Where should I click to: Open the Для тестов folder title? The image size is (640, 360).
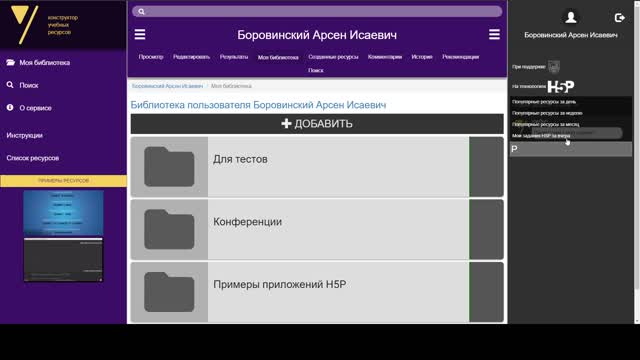coord(240,159)
